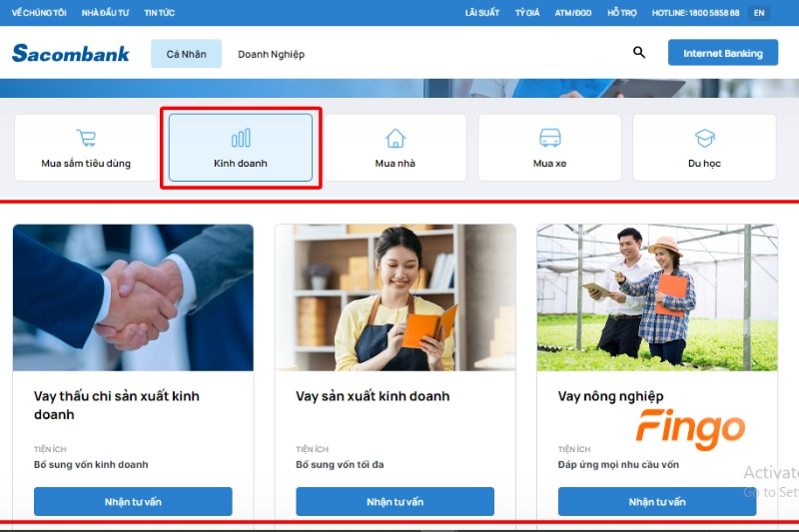
Task: Click the search magnifier icon
Action: [x=639, y=52]
